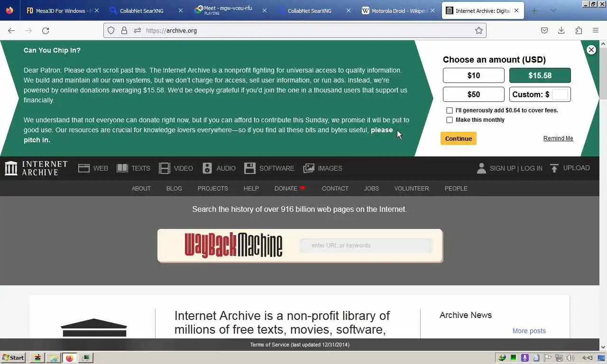607x364 pixels.
Task: Open a new tab with the plus button
Action: click(534, 10)
